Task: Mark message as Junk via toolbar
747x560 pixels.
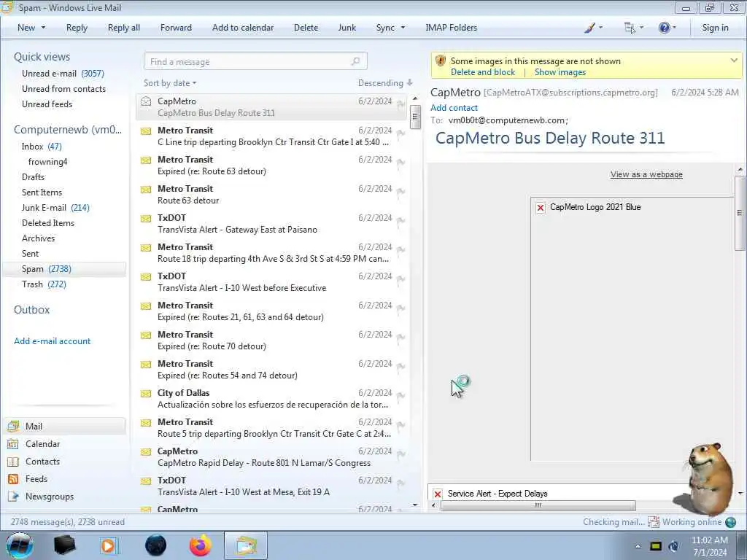Action: pyautogui.click(x=347, y=28)
